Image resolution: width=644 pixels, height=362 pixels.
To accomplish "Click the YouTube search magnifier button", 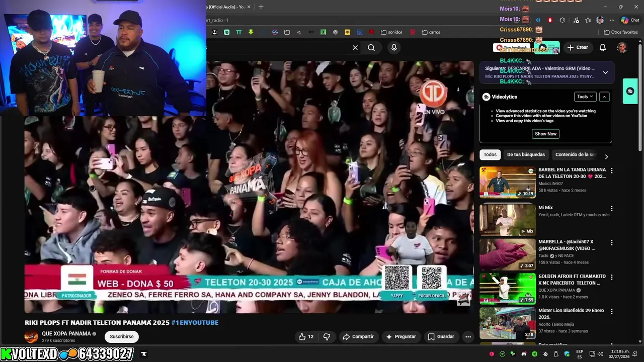I will coord(371,47).
